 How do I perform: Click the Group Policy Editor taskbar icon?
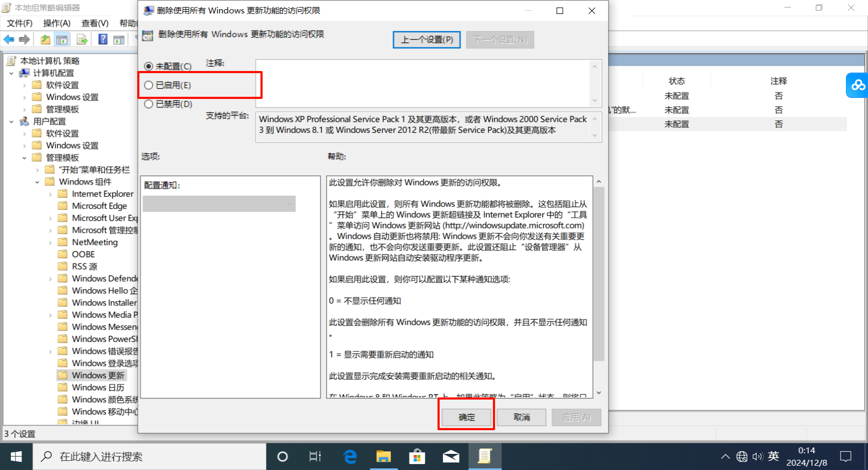coord(484,457)
